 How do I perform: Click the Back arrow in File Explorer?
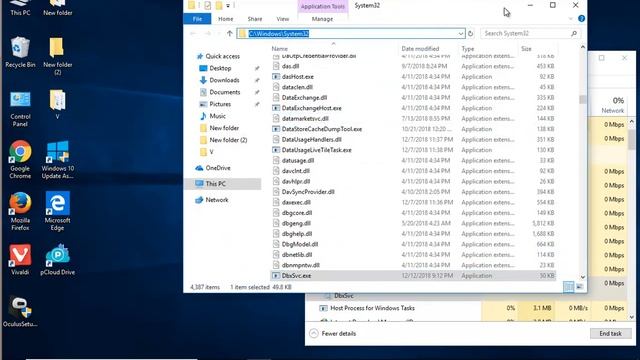tap(193, 33)
